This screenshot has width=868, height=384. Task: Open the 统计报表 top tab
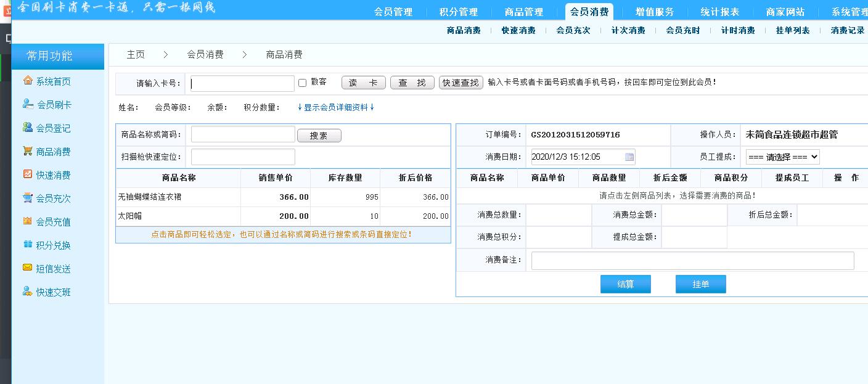pyautogui.click(x=719, y=12)
